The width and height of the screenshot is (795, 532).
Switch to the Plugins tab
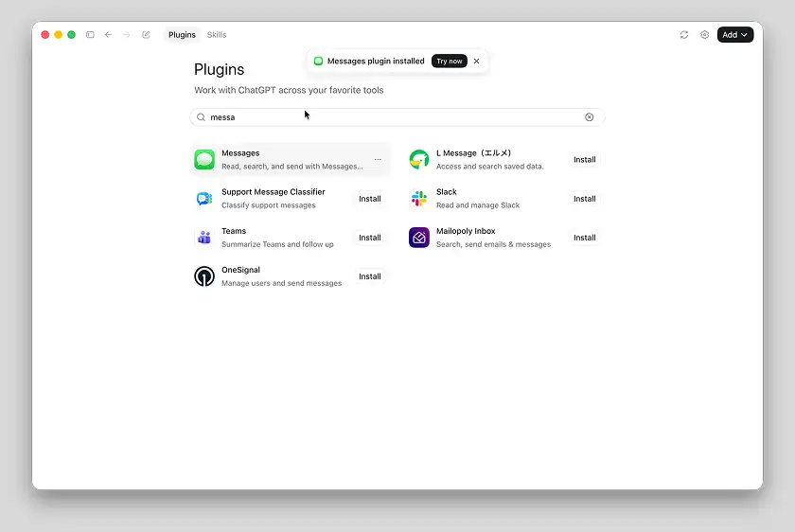pos(182,34)
